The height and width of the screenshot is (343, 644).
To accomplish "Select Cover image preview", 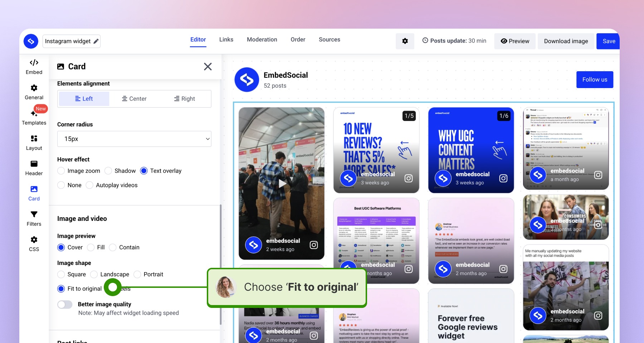I will point(61,247).
